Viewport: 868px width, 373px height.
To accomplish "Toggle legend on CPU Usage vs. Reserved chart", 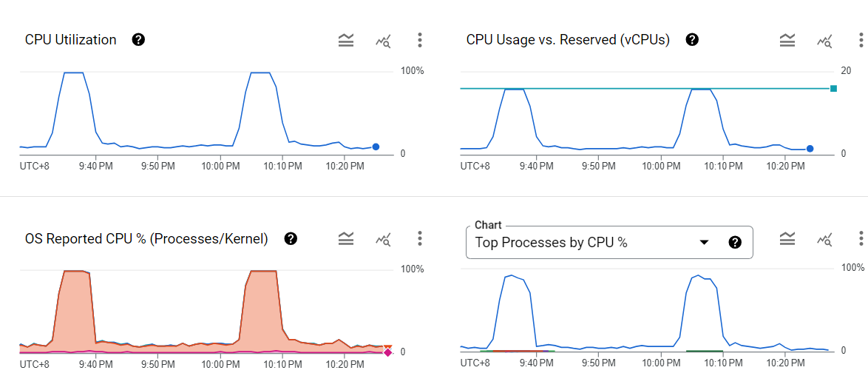I will tap(787, 40).
